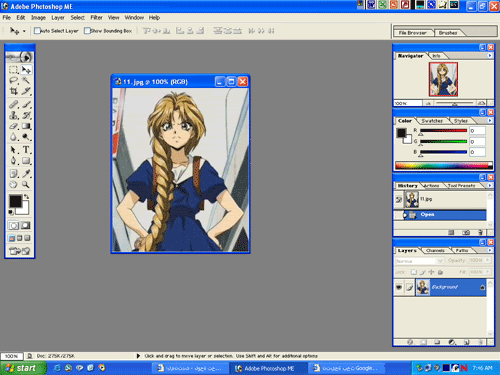Choose the Hand tool
The height and width of the screenshot is (375, 500).
[x=13, y=184]
